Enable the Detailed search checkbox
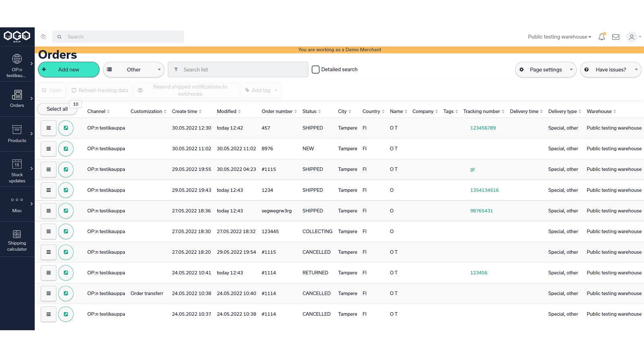Image resolution: width=644 pixels, height=362 pixels. coord(316,69)
